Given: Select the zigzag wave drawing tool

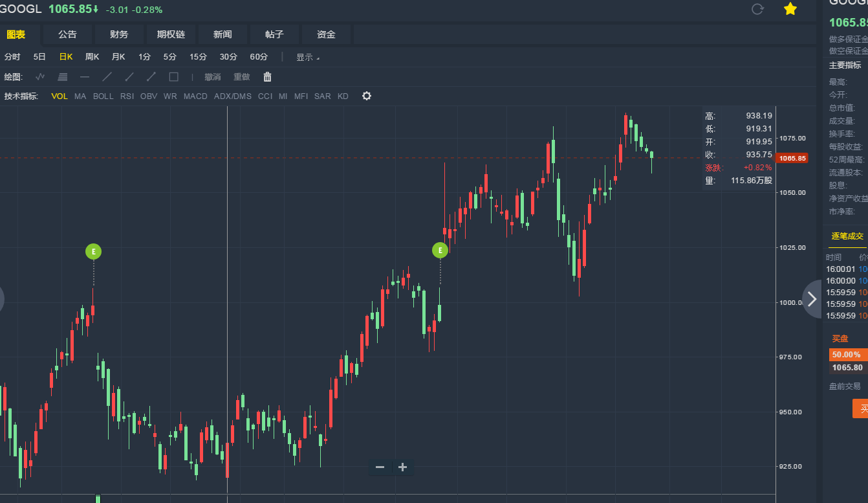Looking at the screenshot, I should click(x=40, y=77).
